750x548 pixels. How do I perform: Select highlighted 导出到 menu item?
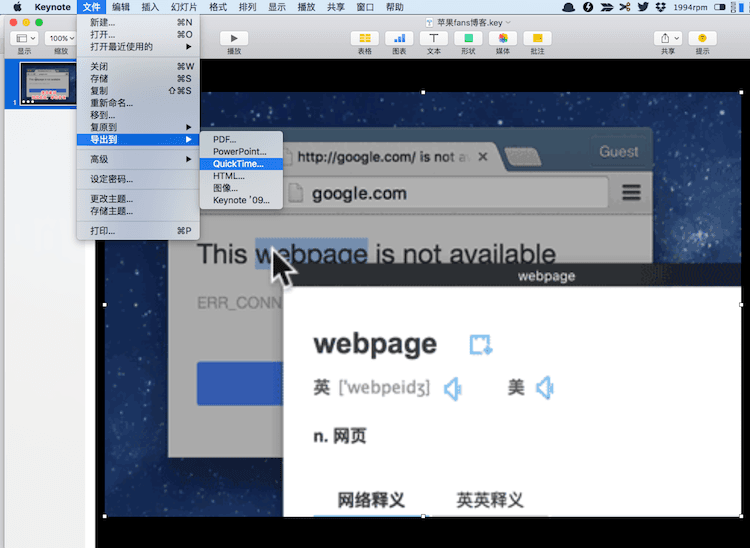click(138, 139)
